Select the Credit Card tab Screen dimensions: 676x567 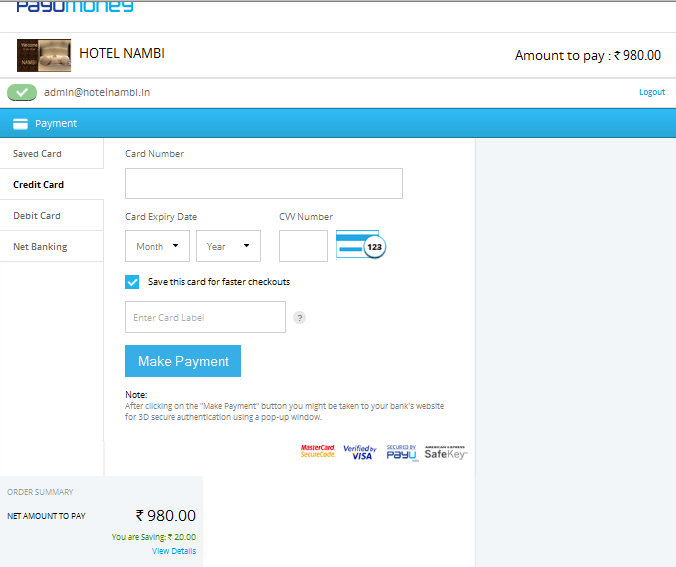(52, 185)
